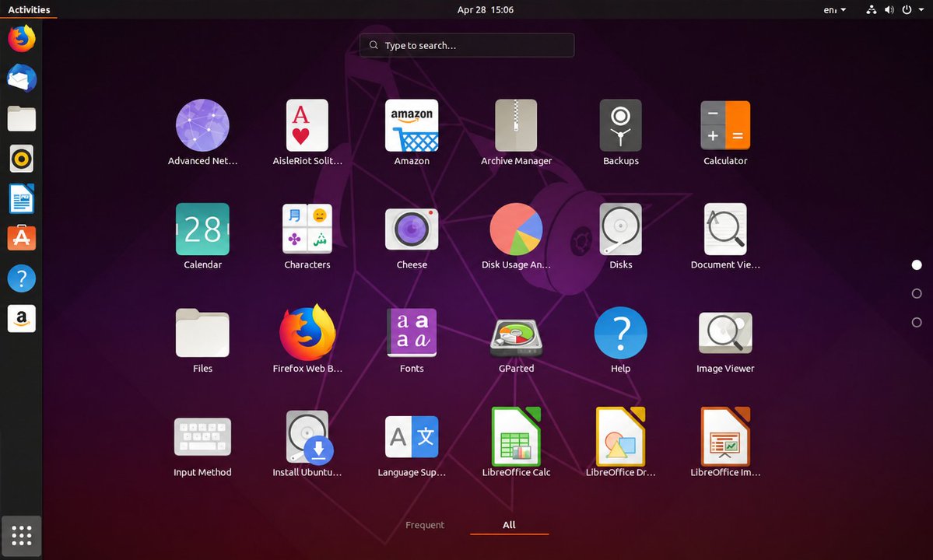Screen dimensions: 933x560
Task: Launch LibreOffice Impress
Action: coord(725,444)
